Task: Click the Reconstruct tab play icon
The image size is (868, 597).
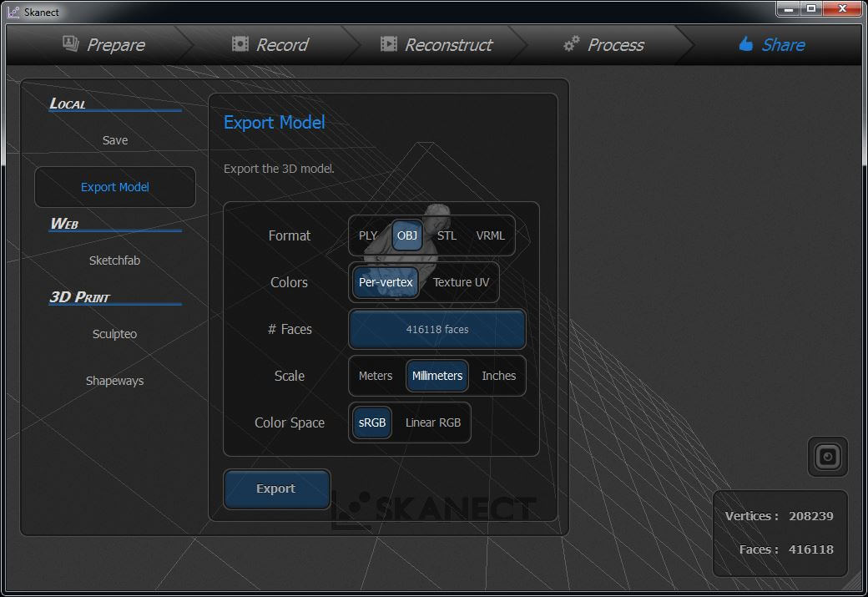Action: (389, 43)
